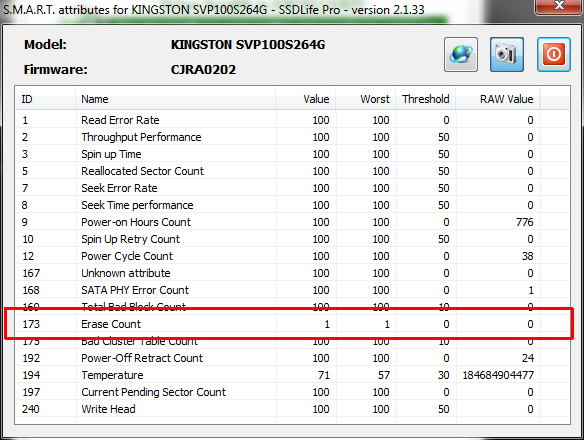Click the ID 240 cell
The image size is (584, 440).
[x=31, y=409]
